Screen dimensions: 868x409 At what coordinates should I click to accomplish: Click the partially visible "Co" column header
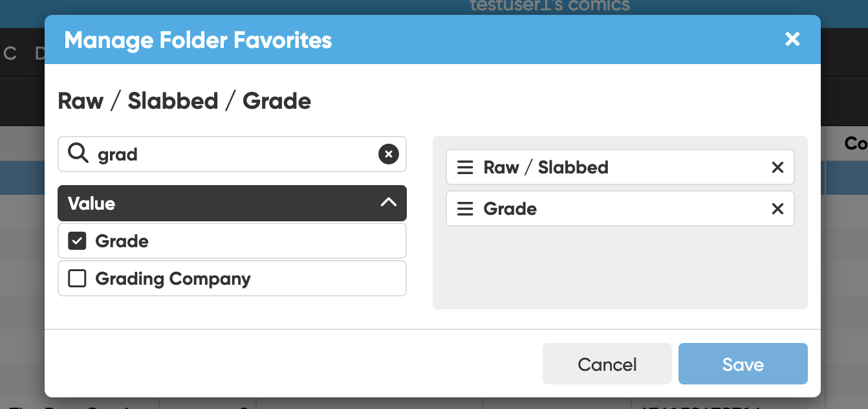pos(855,143)
